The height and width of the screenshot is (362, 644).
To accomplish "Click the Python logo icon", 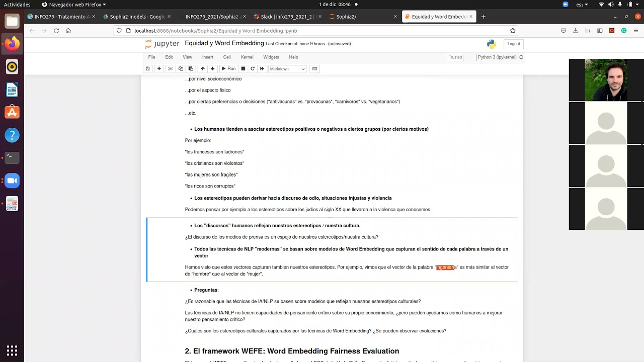I will click(491, 44).
